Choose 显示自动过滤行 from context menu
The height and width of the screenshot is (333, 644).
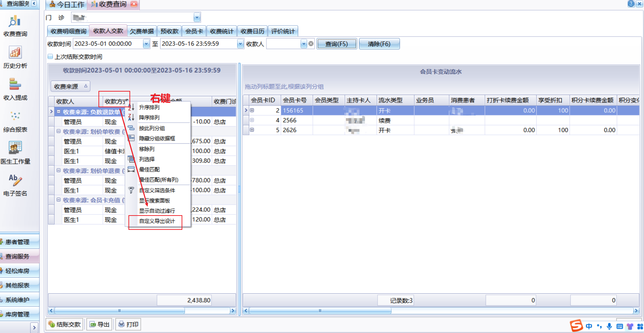pos(157,211)
